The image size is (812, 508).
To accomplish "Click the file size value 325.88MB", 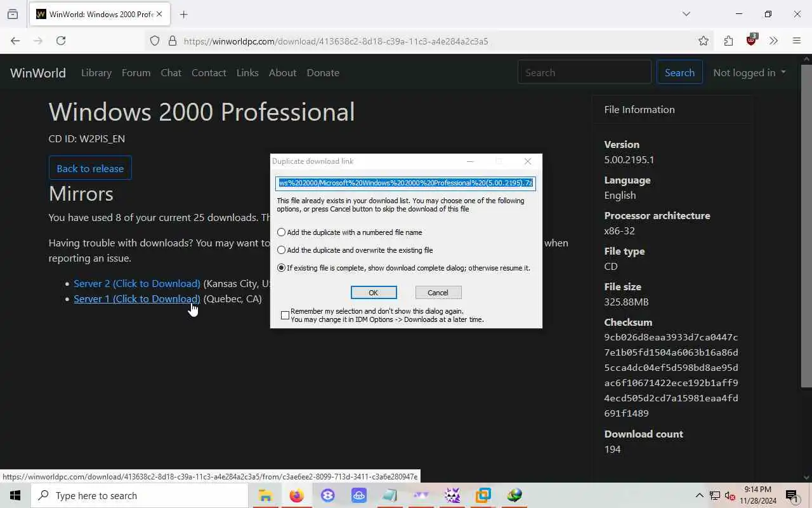I will coord(627,302).
